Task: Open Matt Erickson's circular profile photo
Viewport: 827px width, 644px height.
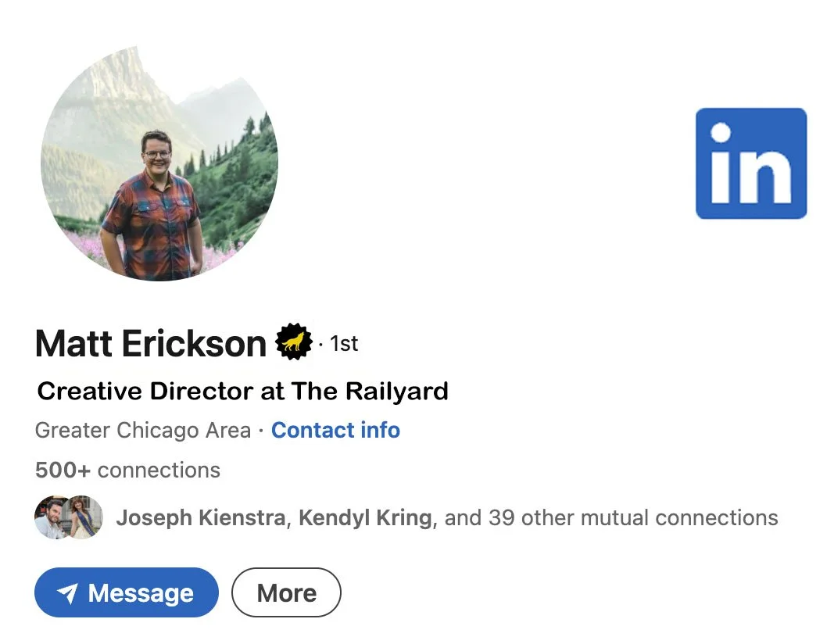Action: pyautogui.click(x=159, y=163)
